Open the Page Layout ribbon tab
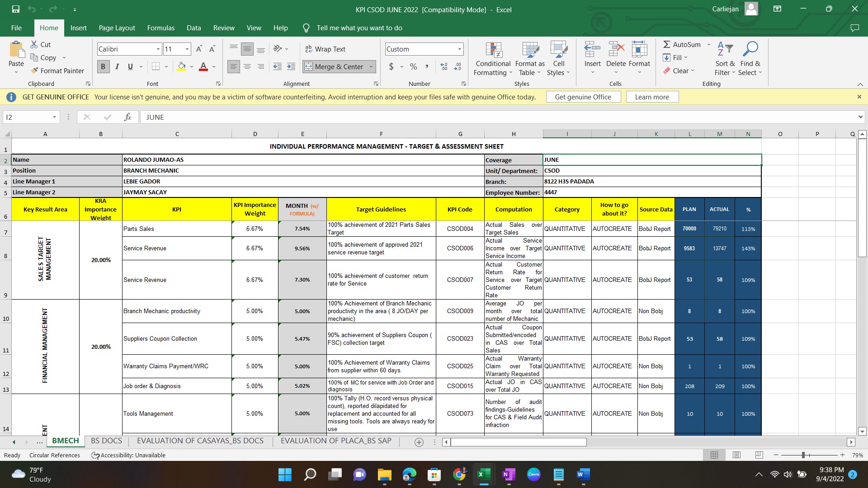The image size is (868, 488). (117, 28)
